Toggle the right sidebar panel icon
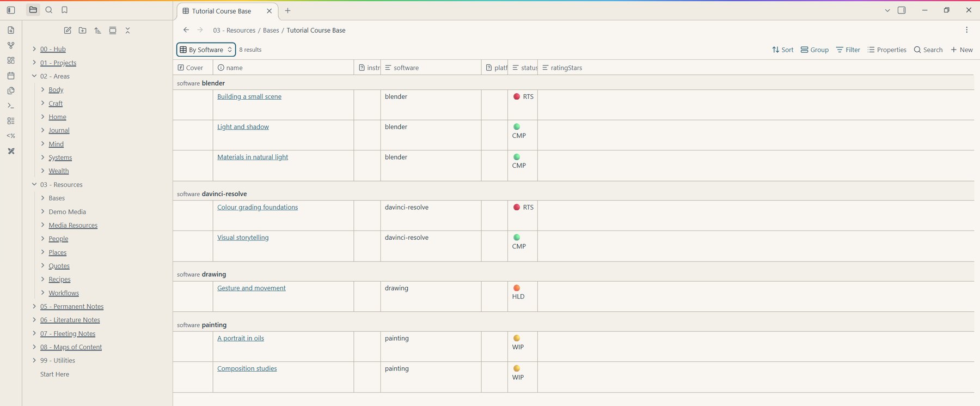 [x=902, y=10]
